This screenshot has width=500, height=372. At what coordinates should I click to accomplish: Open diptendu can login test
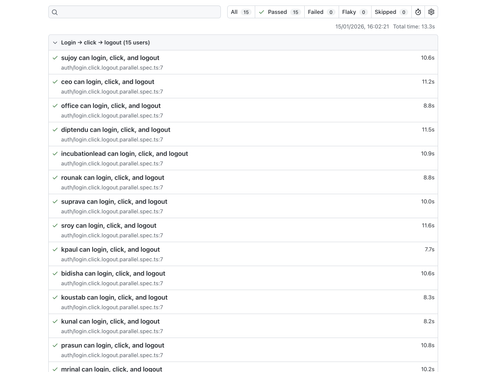pos(115,130)
